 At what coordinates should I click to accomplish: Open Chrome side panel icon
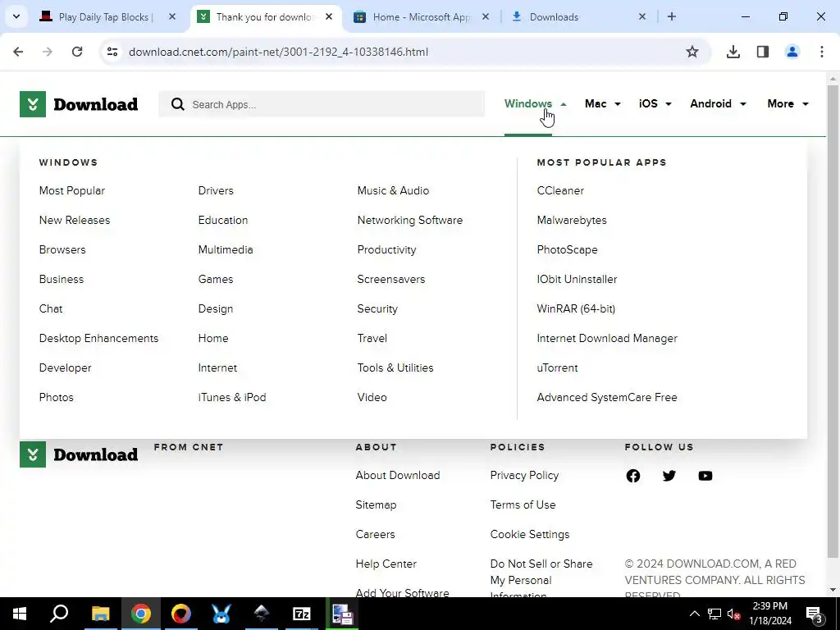pos(762,52)
